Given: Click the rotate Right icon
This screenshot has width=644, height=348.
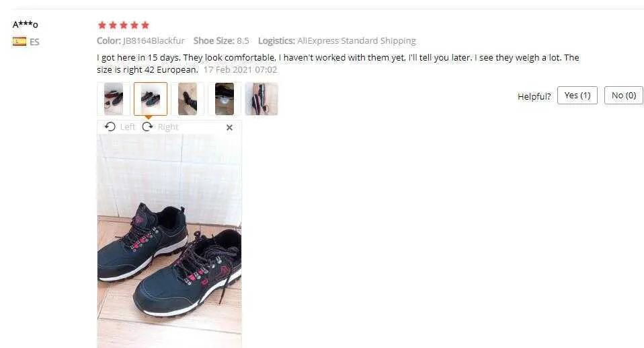Looking at the screenshot, I should [x=147, y=127].
